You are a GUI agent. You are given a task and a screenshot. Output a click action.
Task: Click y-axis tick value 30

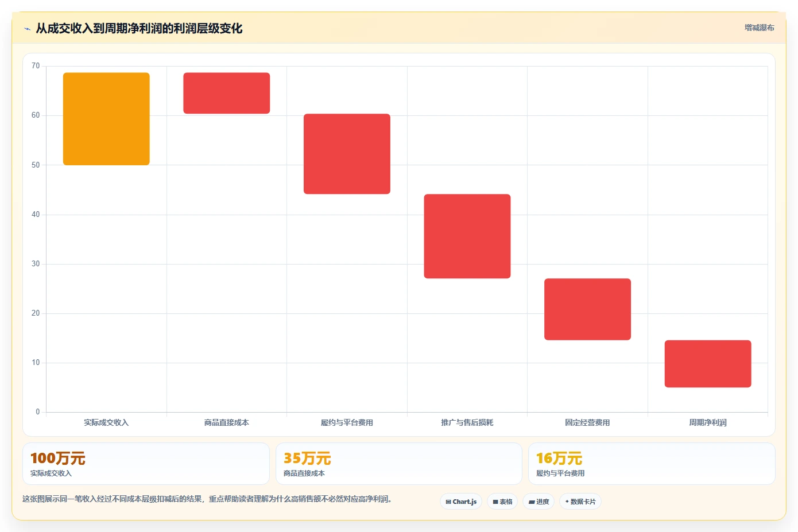[36, 264]
